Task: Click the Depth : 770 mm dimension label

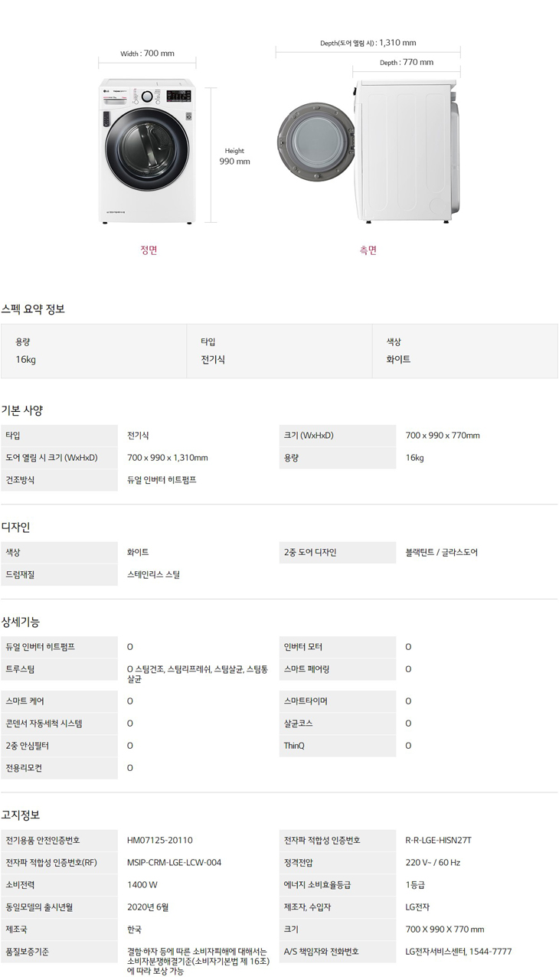Action: (x=407, y=63)
